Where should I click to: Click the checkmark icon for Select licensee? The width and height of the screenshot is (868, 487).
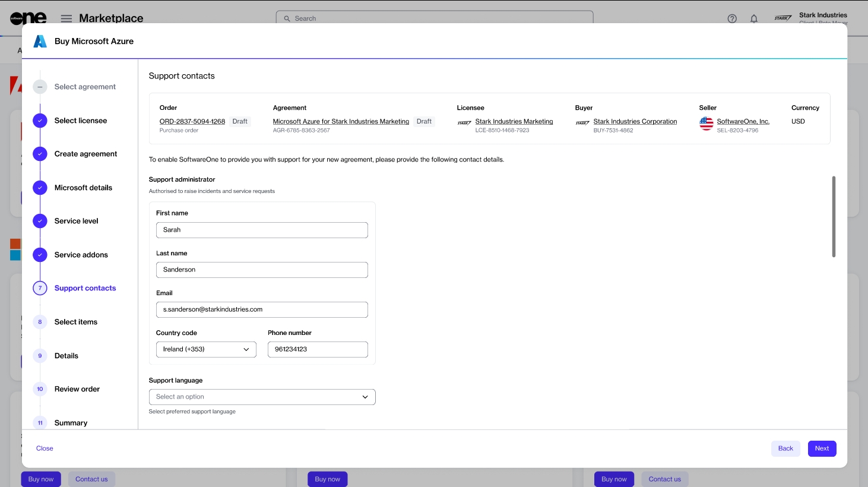pyautogui.click(x=40, y=121)
